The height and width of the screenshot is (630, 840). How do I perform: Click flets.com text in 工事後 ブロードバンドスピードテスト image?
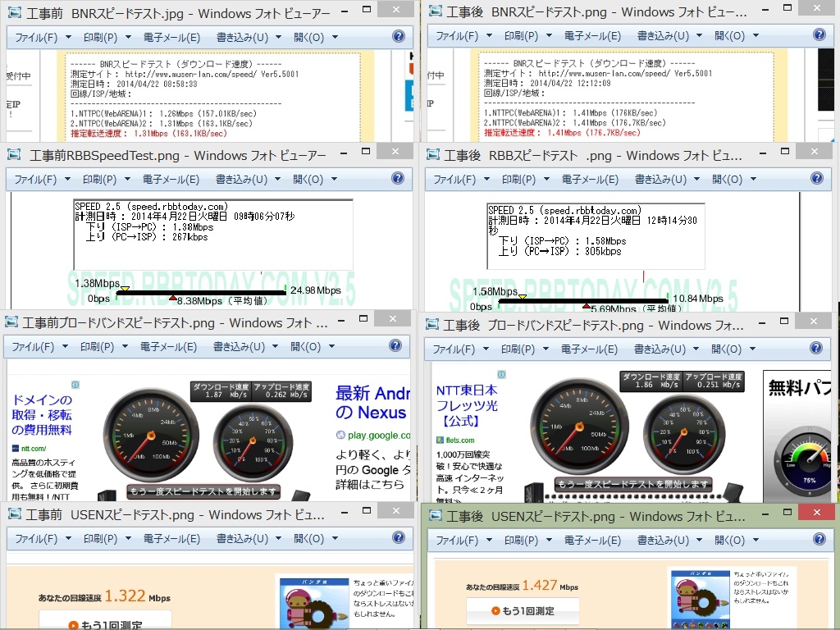(x=459, y=441)
